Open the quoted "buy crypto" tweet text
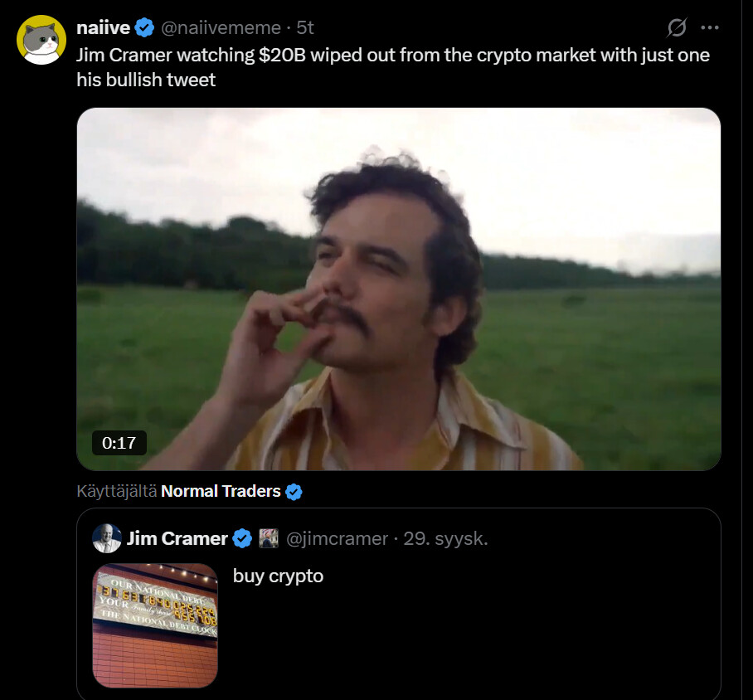 tap(278, 576)
